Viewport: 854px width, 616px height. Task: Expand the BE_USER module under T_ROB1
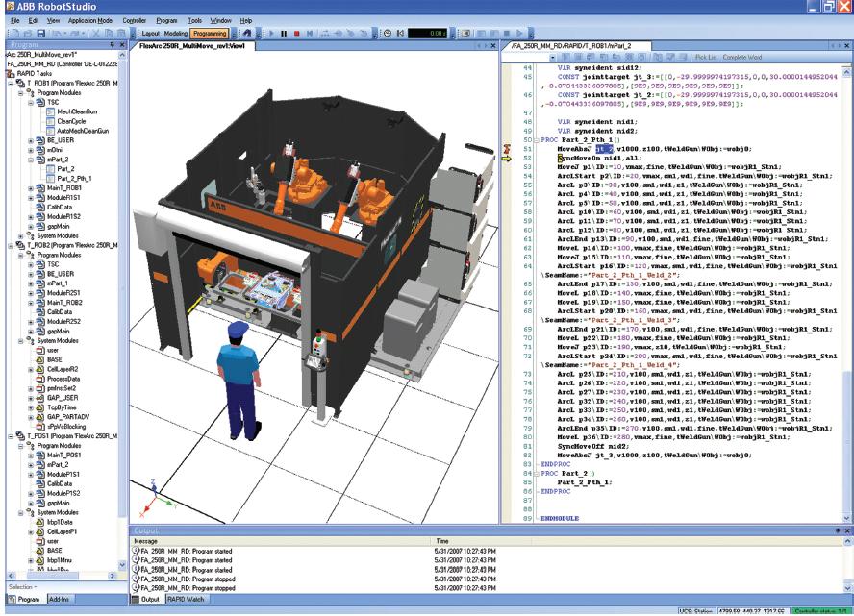[31, 140]
